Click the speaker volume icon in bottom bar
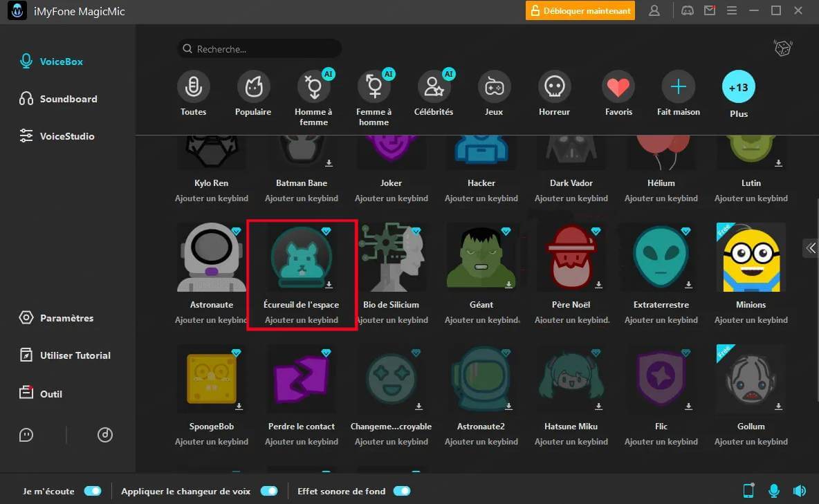Image resolution: width=819 pixels, height=504 pixels. 800,490
